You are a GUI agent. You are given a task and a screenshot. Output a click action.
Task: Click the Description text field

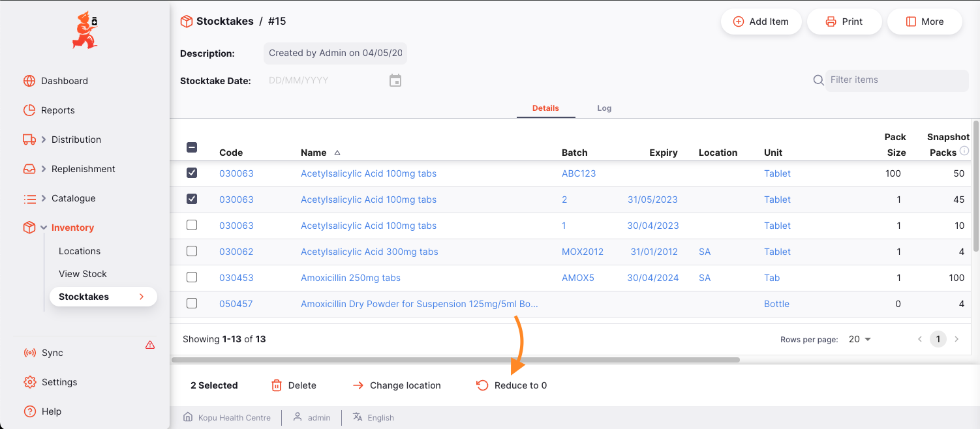pyautogui.click(x=335, y=53)
